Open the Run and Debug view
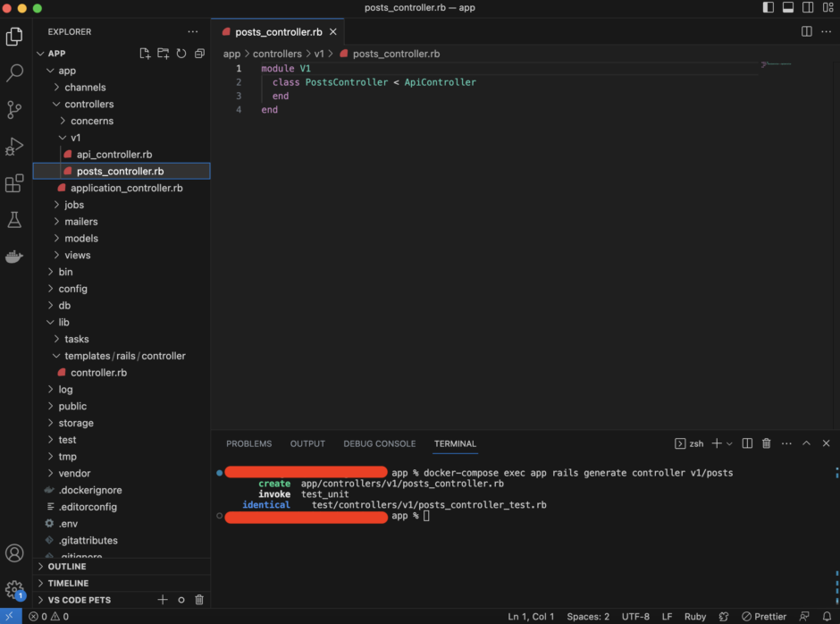Viewport: 840px width, 624px height. click(x=14, y=146)
